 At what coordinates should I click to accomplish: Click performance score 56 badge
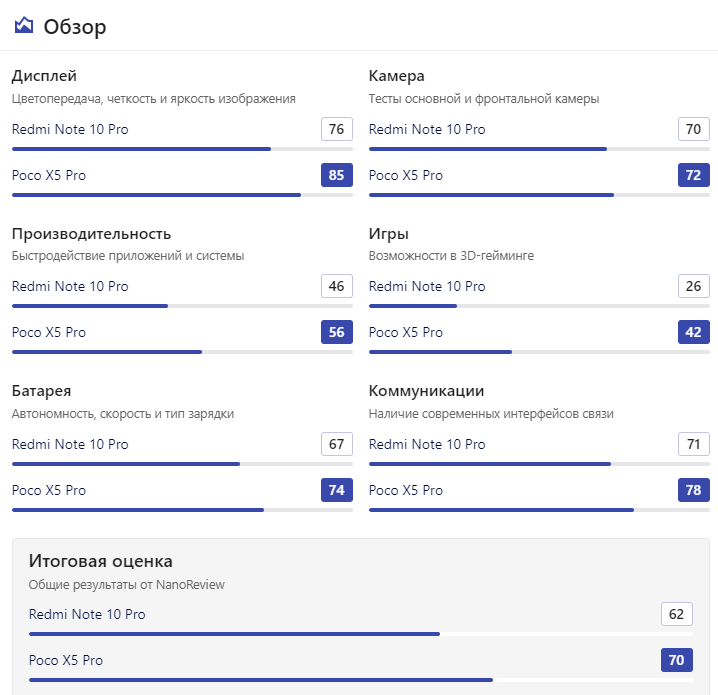click(337, 332)
